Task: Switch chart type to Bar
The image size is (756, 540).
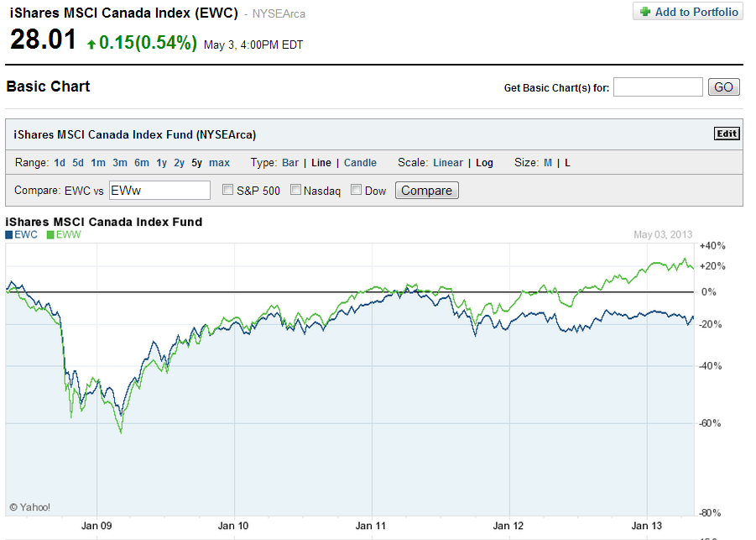Action: coord(290,163)
